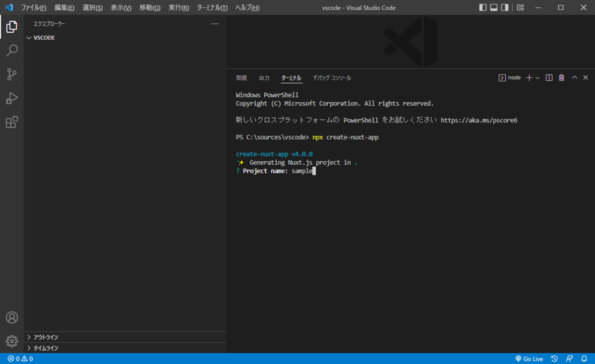595x364 pixels.
Task: Click the 'Windows PowerShell' line
Action: [267, 95]
